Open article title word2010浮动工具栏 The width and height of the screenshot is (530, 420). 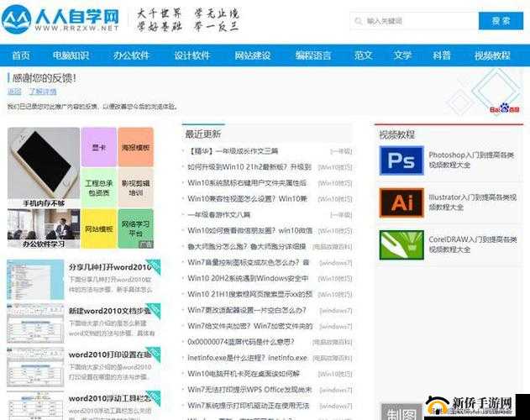pyautogui.click(x=110, y=398)
